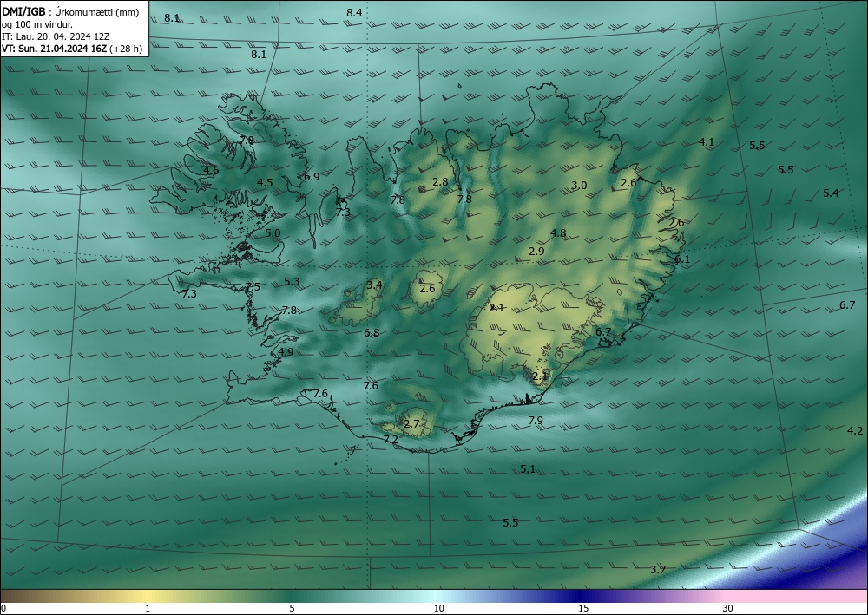Click the 7.5 value on the map
Image resolution: width=868 pixels, height=615 pixels.
253,287
